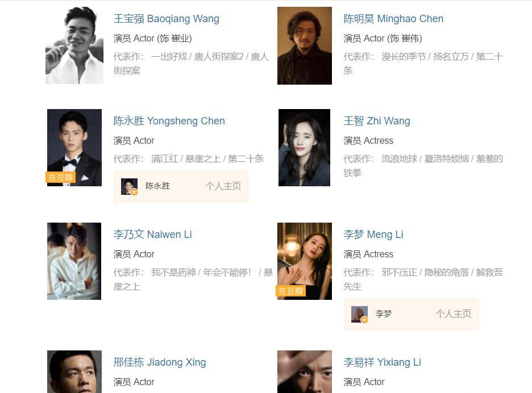Click the 在豆瓣 badge on Meng Li's photo
The image size is (532, 393).
click(x=291, y=291)
